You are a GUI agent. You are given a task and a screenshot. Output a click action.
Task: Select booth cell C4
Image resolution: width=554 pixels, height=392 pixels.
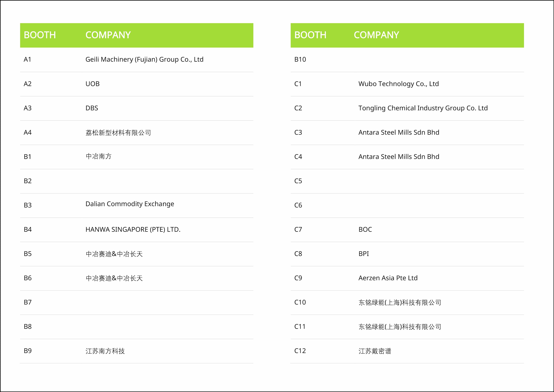pos(298,157)
